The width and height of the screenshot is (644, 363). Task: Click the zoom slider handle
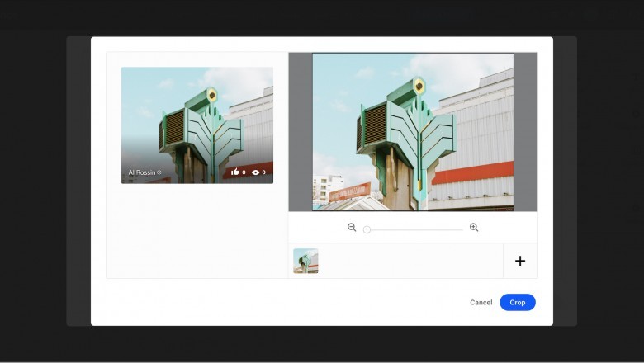[367, 229]
